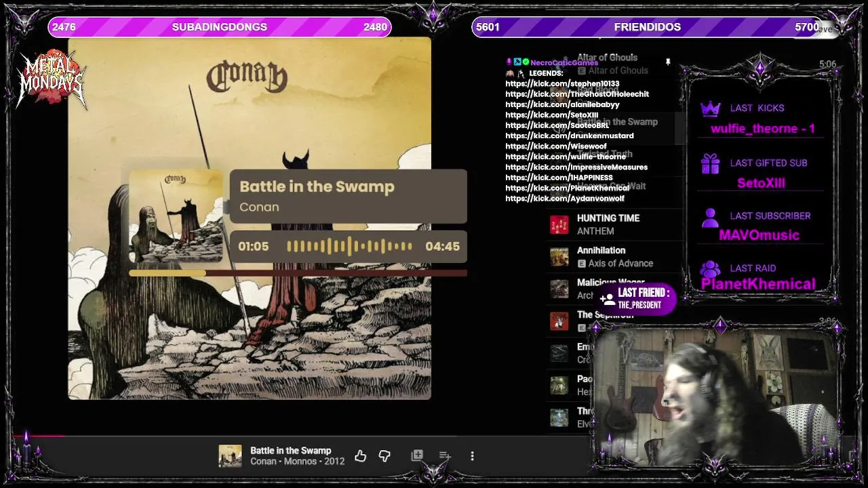Open the kick.com/Aydanvonwolf link
This screenshot has height=488, width=868.
[x=565, y=199]
